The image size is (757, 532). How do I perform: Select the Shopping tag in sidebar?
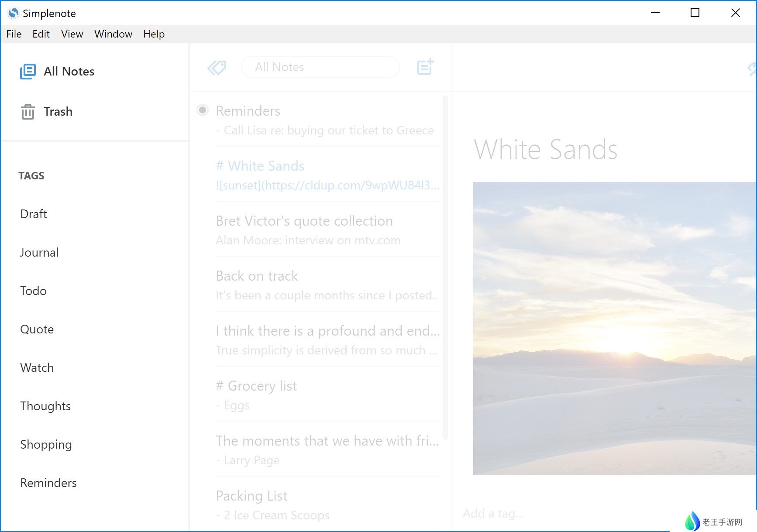[46, 444]
